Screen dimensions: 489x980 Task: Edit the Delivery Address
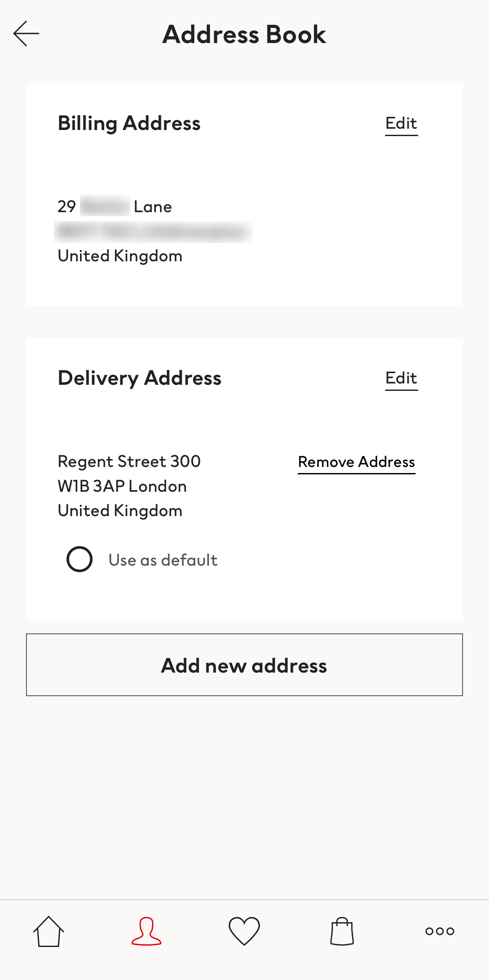(401, 377)
